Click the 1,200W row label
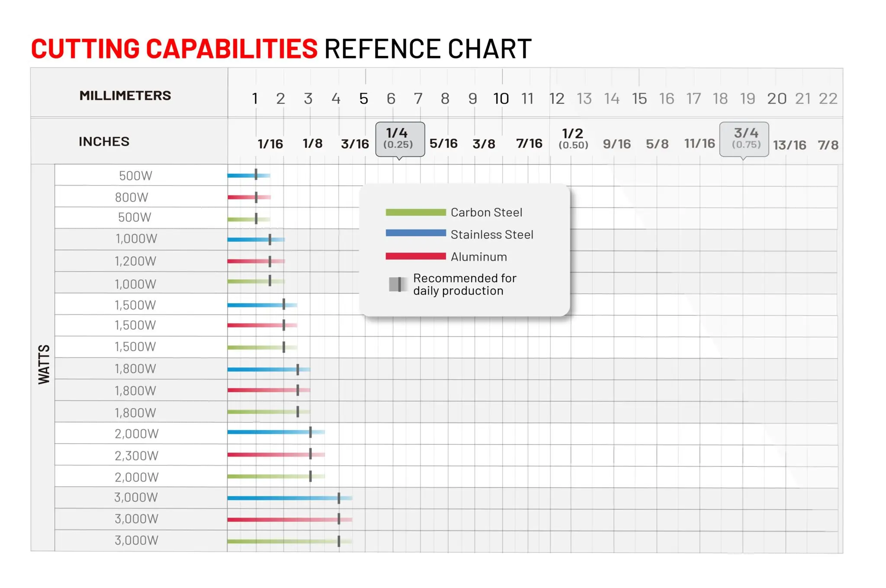Screen dimensions: 886x588 (135, 261)
